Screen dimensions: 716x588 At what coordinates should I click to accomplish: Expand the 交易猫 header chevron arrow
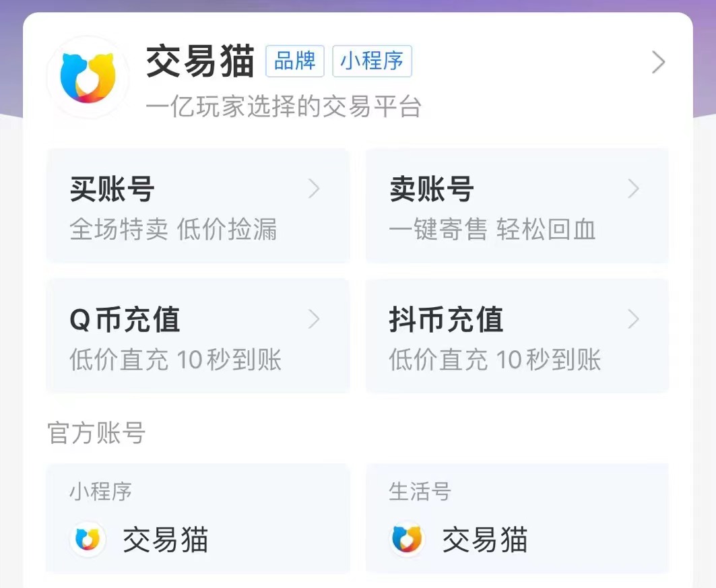[658, 63]
